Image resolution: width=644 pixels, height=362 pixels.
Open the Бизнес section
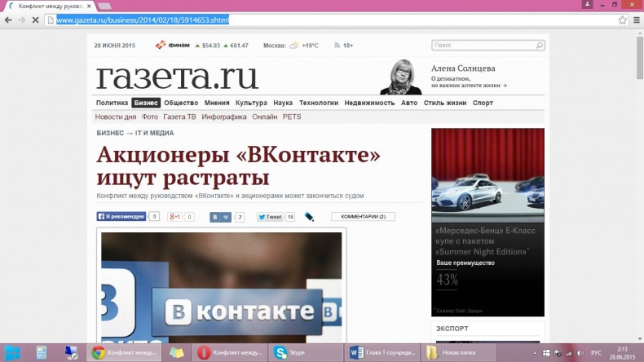(146, 103)
